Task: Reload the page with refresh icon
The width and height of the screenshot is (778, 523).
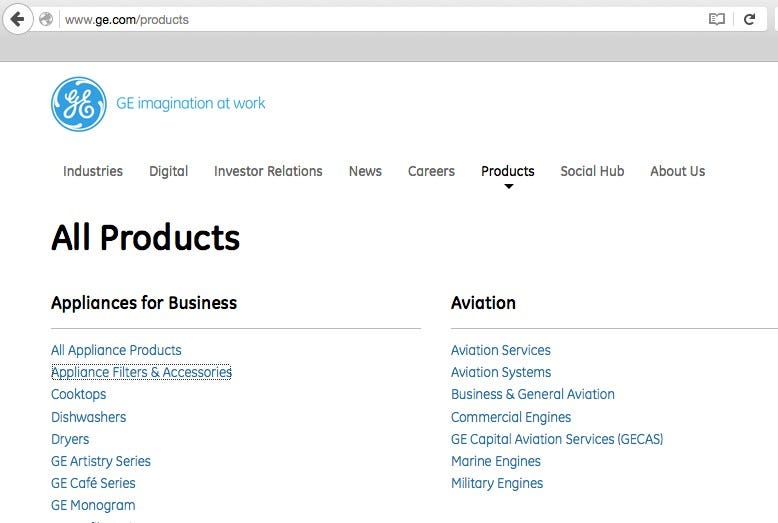Action: 748,19
